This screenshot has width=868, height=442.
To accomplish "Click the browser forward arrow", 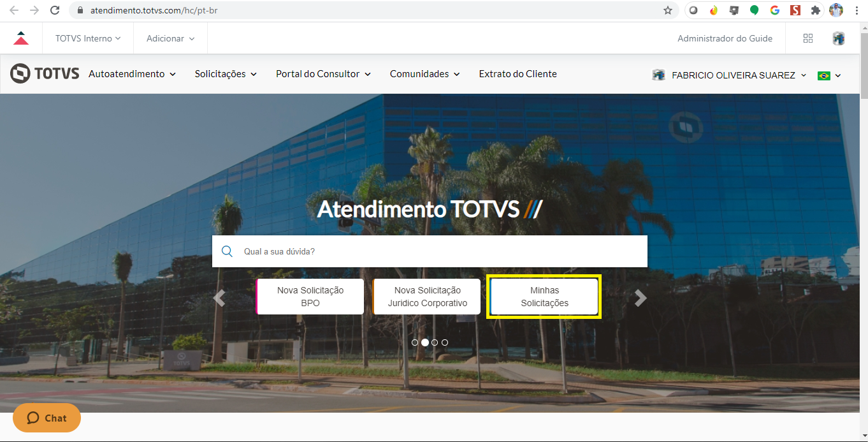I will click(x=34, y=10).
